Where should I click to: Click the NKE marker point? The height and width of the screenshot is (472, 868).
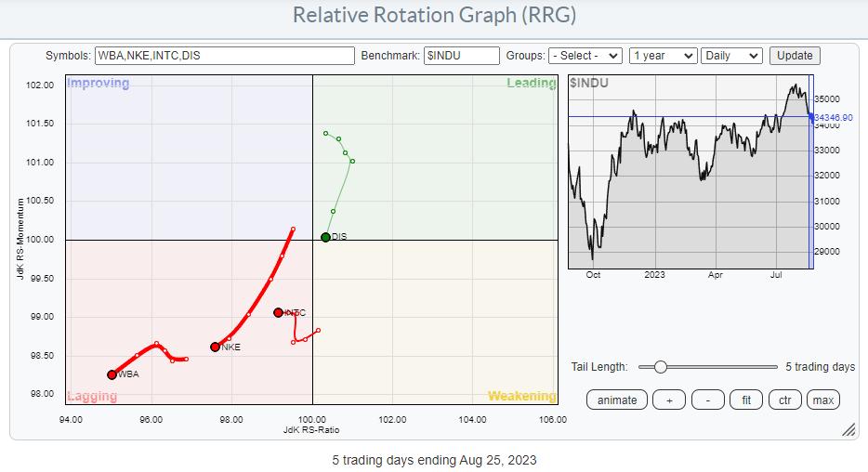216,347
